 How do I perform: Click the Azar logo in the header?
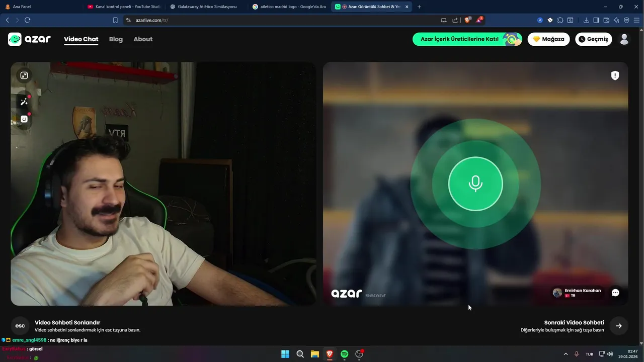point(29,39)
